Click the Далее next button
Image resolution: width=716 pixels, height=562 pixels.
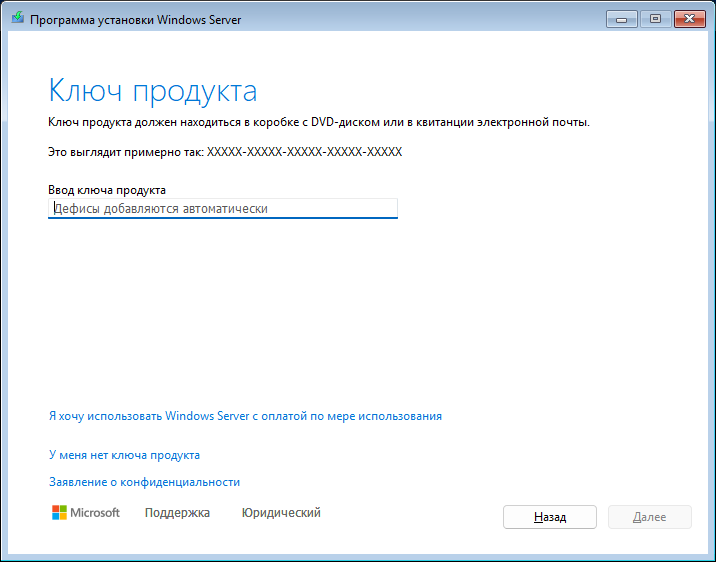pos(649,517)
